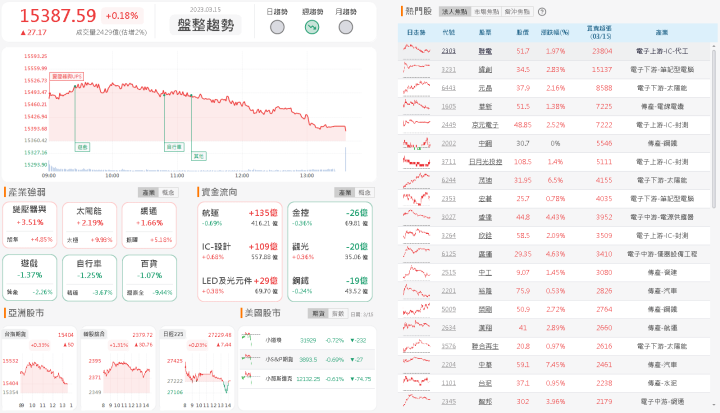Open the 網通 +1.66% sector card
Screen dimensions: 720x413
point(149,226)
